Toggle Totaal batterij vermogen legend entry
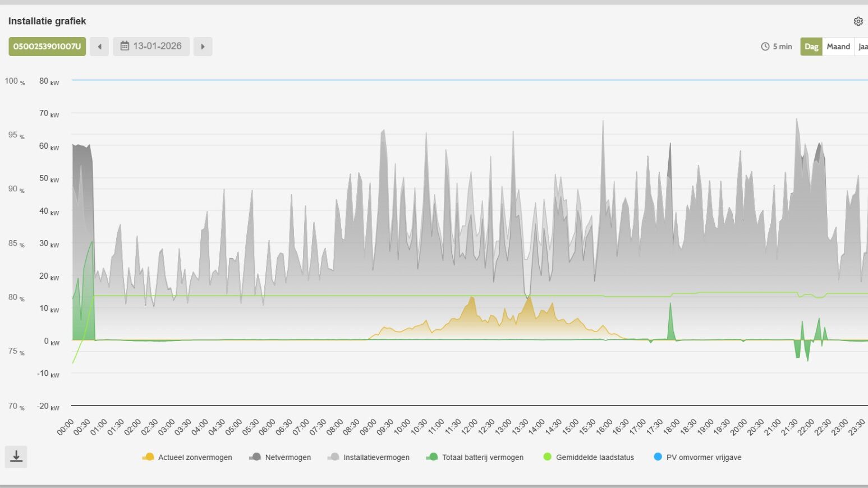868x488 pixels. pyautogui.click(x=483, y=457)
